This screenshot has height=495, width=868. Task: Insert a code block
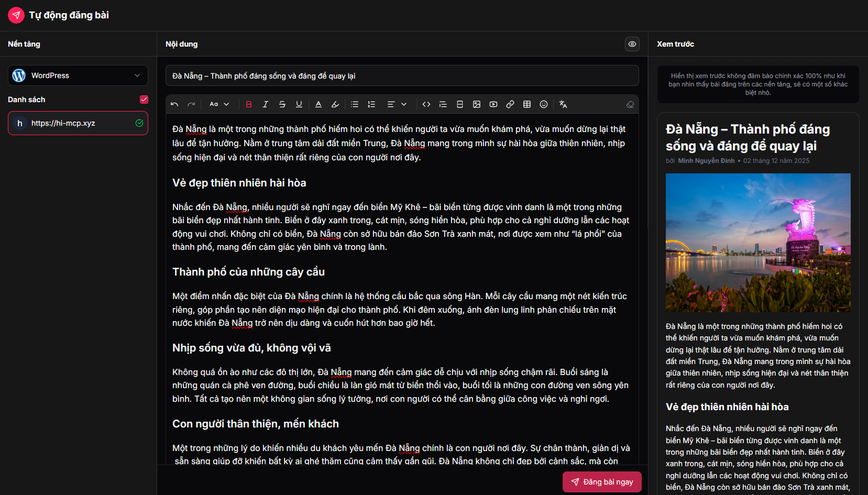coord(426,104)
